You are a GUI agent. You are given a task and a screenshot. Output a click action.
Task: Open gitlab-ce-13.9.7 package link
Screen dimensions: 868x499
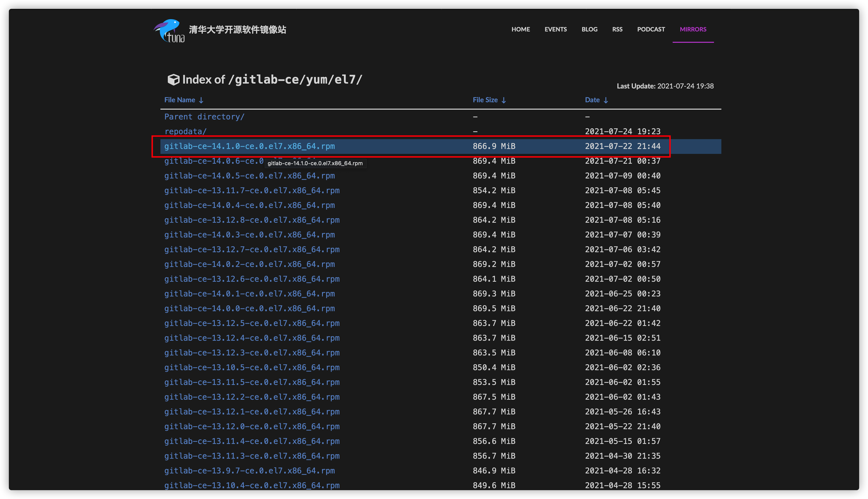click(250, 470)
